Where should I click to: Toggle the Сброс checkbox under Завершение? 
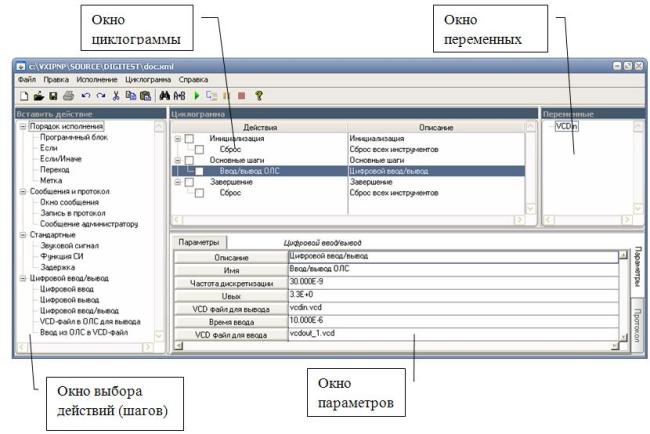[199, 193]
